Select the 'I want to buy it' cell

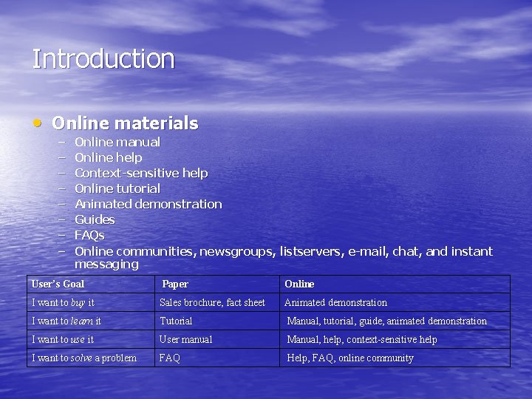(x=91, y=302)
